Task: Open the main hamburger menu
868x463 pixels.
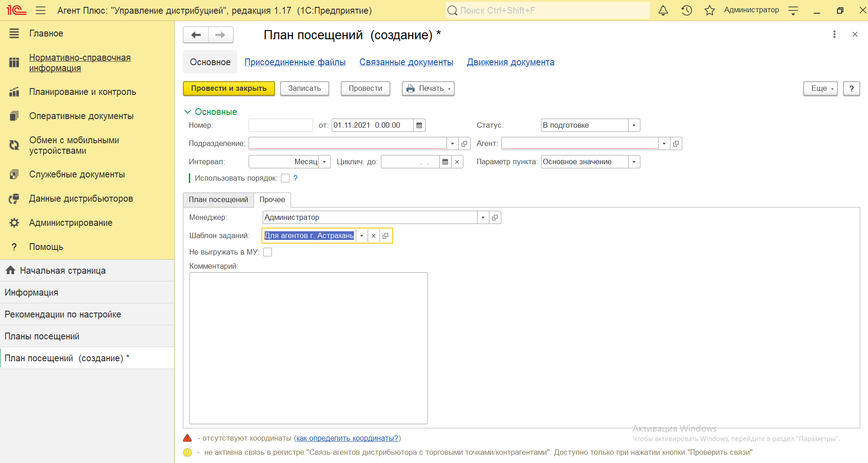Action: click(x=41, y=10)
